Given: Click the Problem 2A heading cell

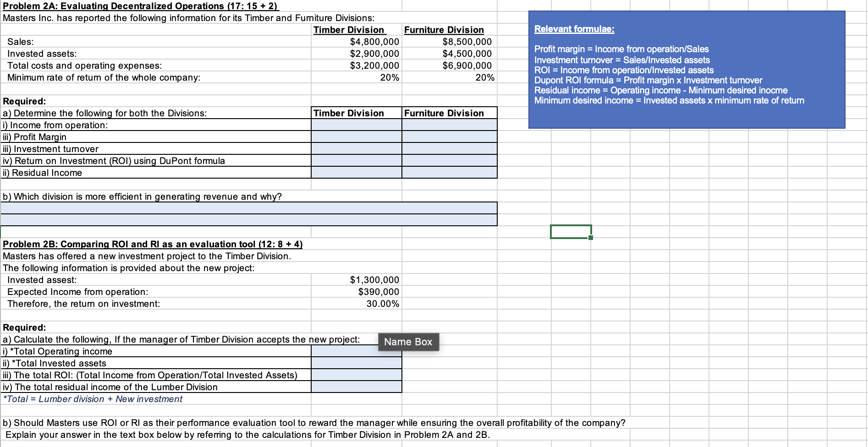Looking at the screenshot, I should pos(137,6).
